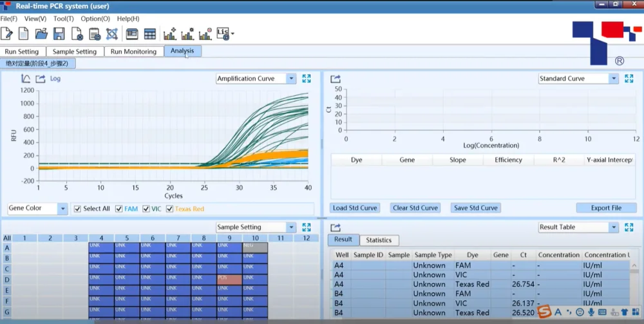The image size is (644, 324).
Task: Export the amplification curve with share icon
Action: click(40, 79)
